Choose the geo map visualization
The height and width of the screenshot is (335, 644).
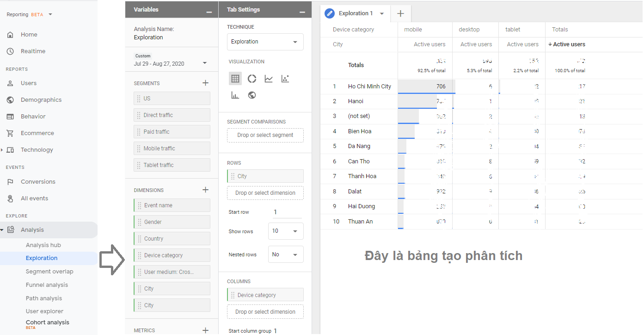pyautogui.click(x=252, y=95)
